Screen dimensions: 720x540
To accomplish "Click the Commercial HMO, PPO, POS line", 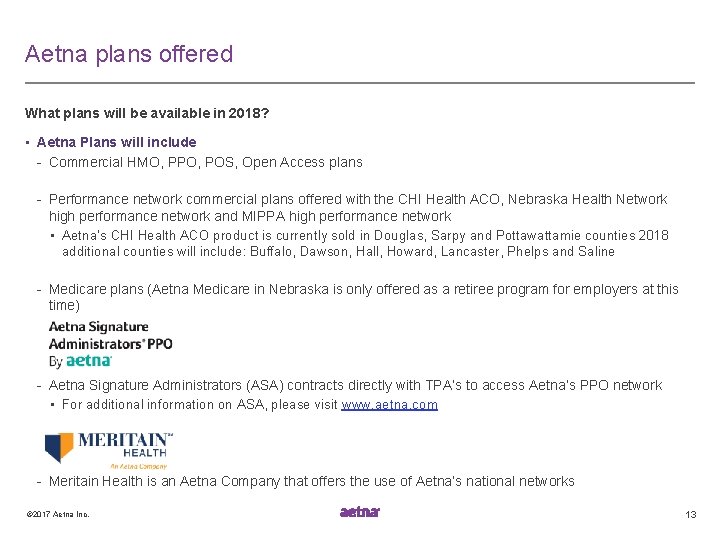I will coord(206,163).
